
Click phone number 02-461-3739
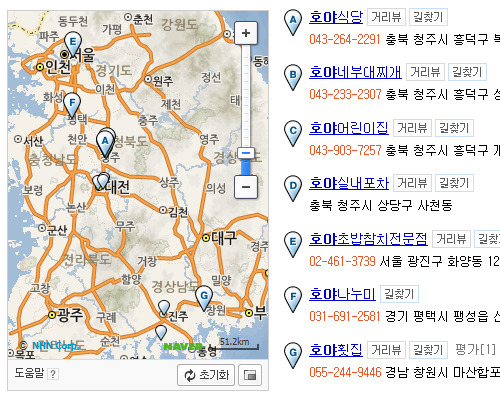tap(342, 261)
